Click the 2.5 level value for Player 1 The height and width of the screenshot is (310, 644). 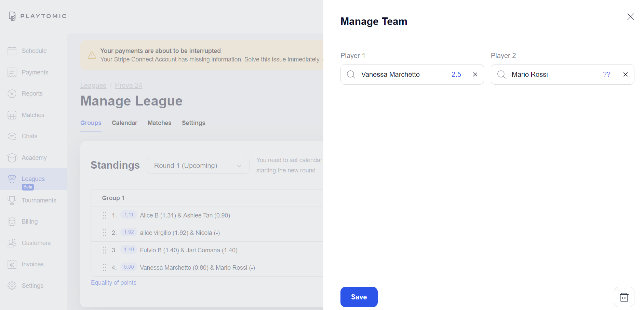click(456, 74)
